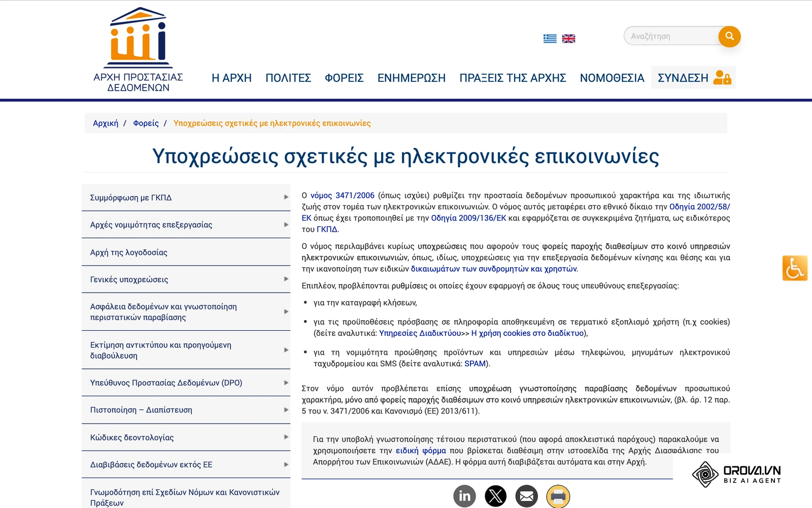Expand Κώδικες δεοντολογίας arrow
This screenshot has width=812, height=508.
286,437
